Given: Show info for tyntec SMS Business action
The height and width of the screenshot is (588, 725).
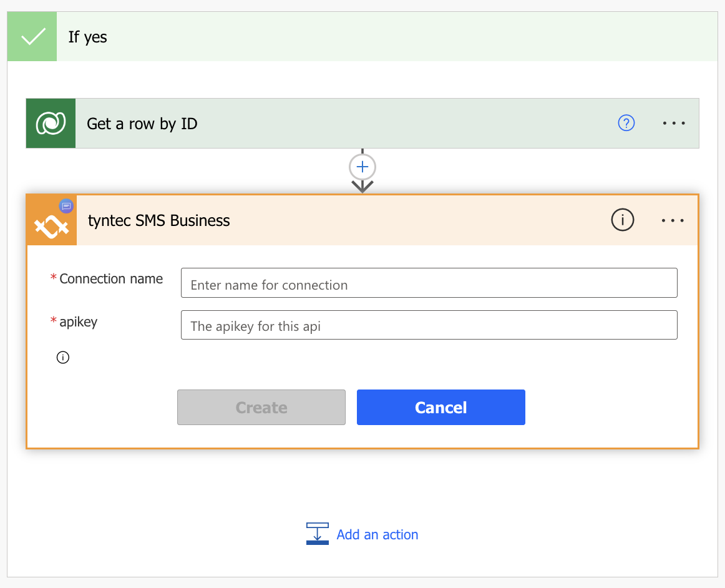Looking at the screenshot, I should (x=622, y=220).
